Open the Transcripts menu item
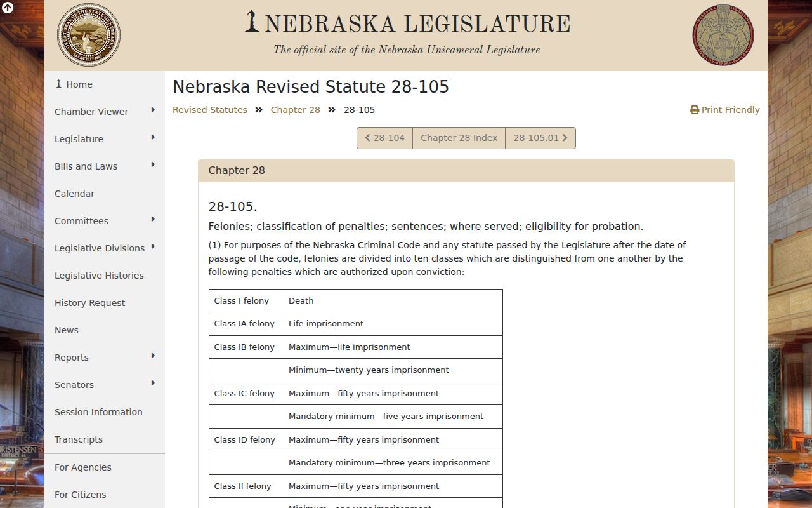Image resolution: width=812 pixels, height=508 pixels. click(105, 439)
